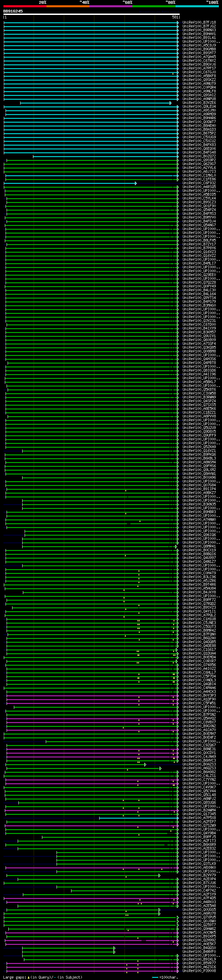Click the truncated cyan bar for UniRef100_C6F932
The image size is (222, 980).
pyautogui.click(x=70, y=183)
